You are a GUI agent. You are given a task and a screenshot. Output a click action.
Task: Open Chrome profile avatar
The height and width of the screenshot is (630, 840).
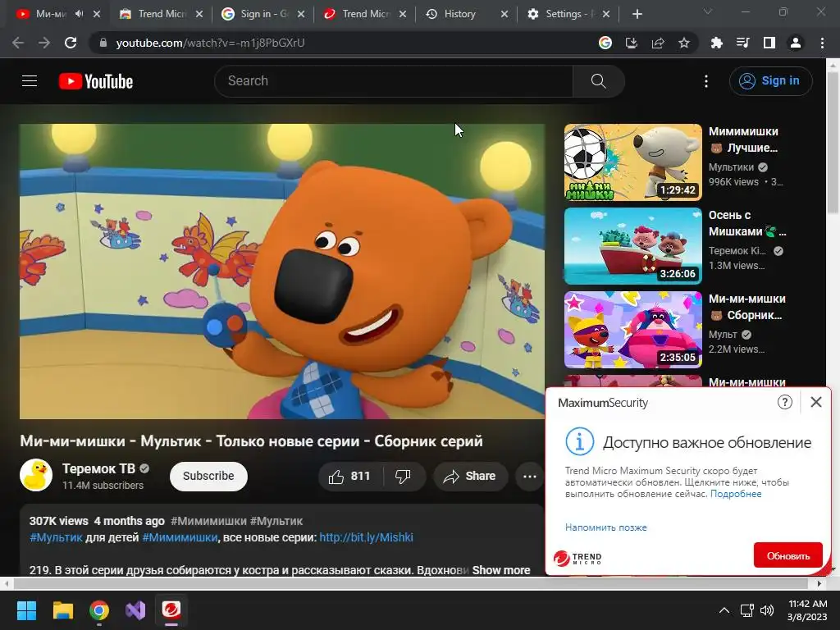796,43
